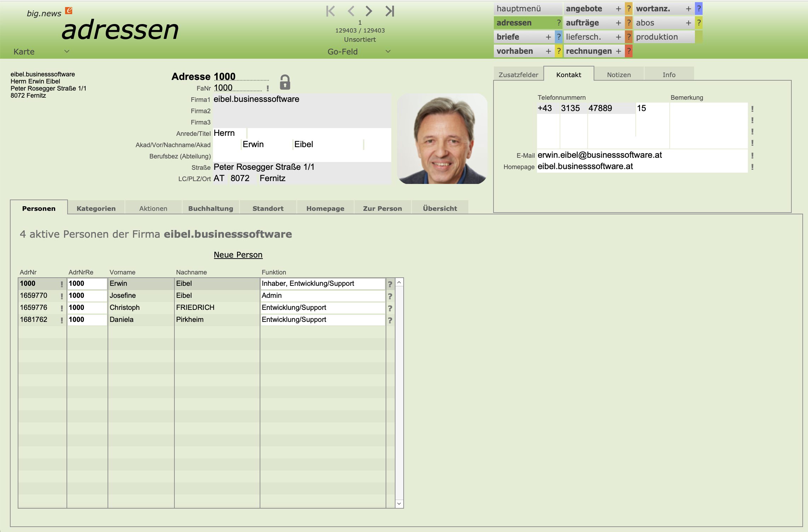Jump to last record arrow

point(389,11)
